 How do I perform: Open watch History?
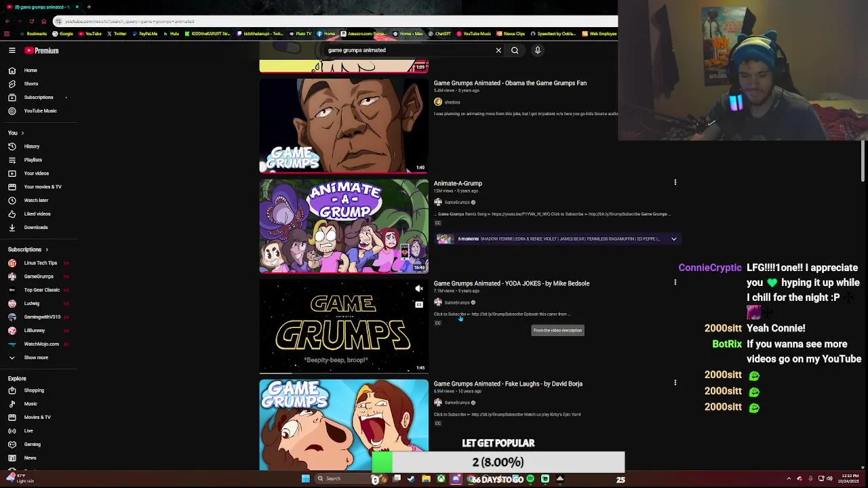point(32,146)
